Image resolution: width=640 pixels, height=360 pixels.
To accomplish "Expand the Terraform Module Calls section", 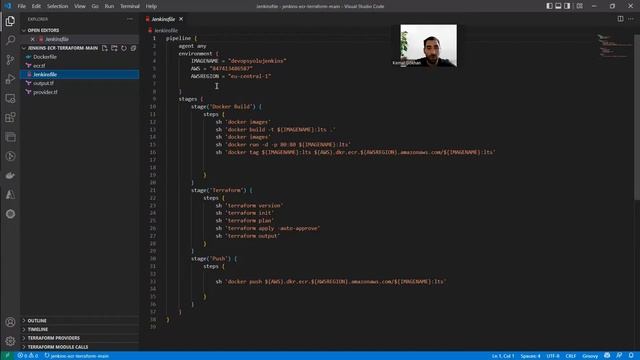I will click(80, 347).
